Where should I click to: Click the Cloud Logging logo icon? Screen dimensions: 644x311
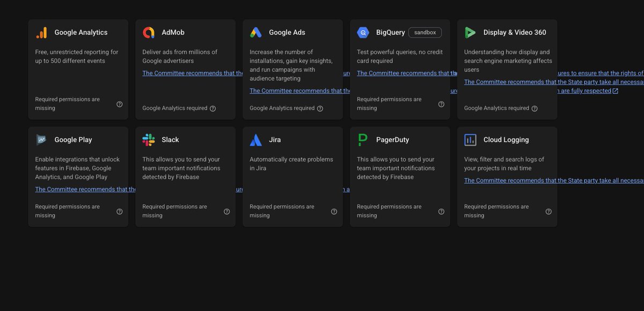[x=471, y=140]
